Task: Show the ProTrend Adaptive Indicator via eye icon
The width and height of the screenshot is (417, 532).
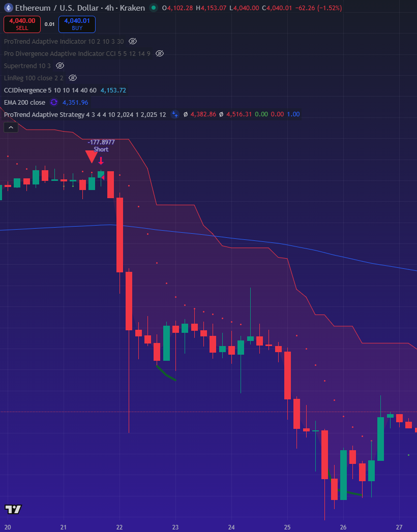Action: click(x=133, y=41)
